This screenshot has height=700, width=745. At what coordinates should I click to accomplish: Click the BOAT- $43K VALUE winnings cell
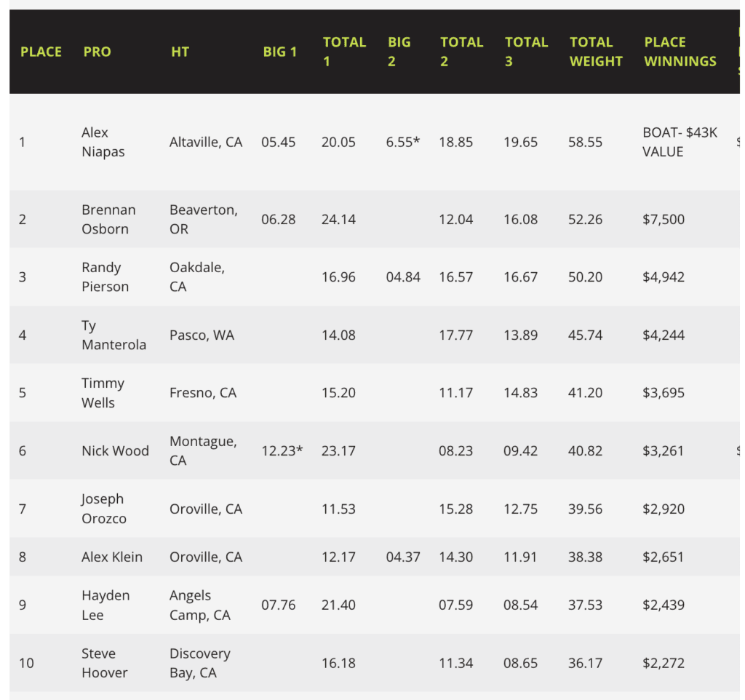coord(680,142)
